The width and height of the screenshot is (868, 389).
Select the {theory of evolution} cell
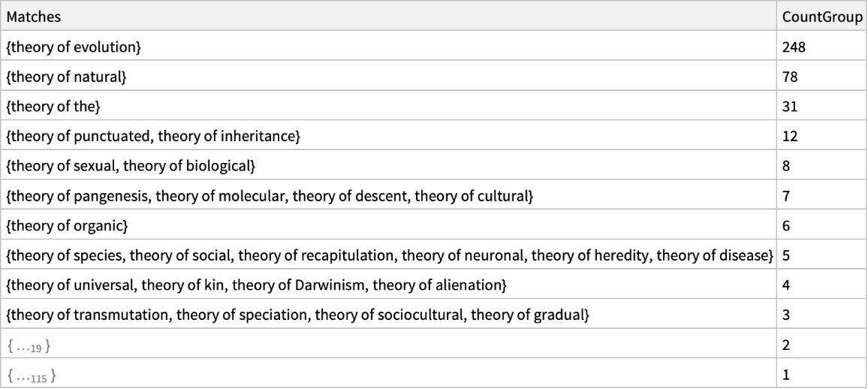click(74, 47)
